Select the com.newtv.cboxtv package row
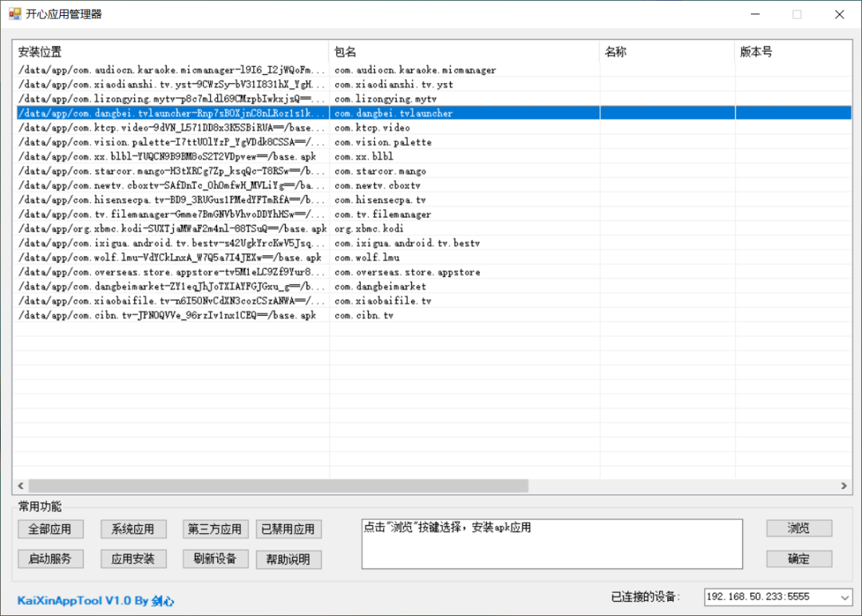This screenshot has width=862, height=616. [432, 185]
